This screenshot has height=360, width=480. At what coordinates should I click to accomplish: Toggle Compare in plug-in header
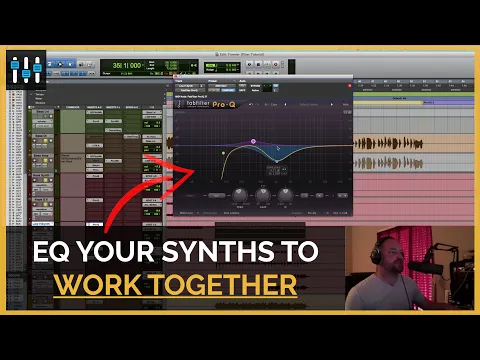click(x=228, y=90)
